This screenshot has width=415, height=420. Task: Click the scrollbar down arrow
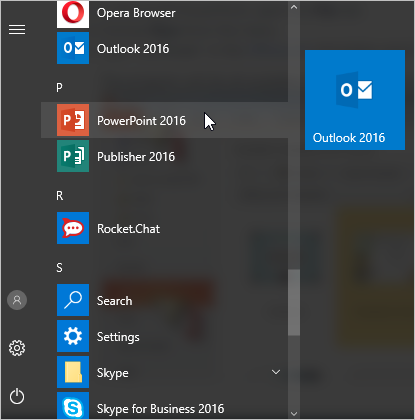coord(294,414)
